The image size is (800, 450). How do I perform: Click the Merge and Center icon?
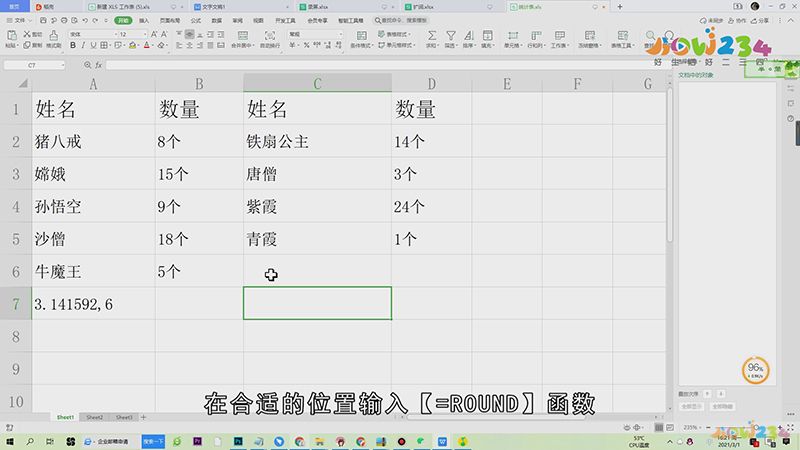[x=243, y=36]
